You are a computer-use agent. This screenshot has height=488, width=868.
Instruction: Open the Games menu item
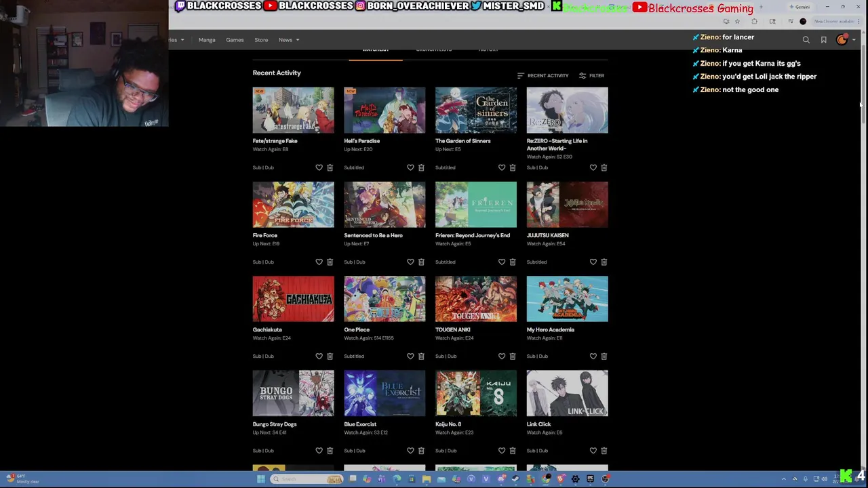pos(235,40)
